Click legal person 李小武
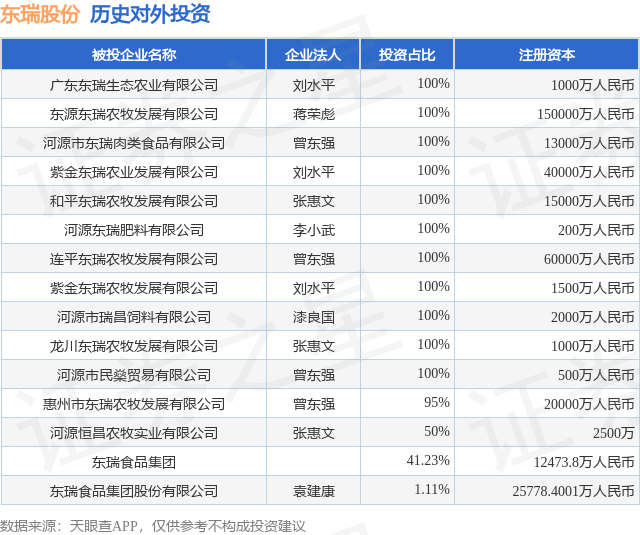Image resolution: width=640 pixels, height=535 pixels. pos(313,230)
